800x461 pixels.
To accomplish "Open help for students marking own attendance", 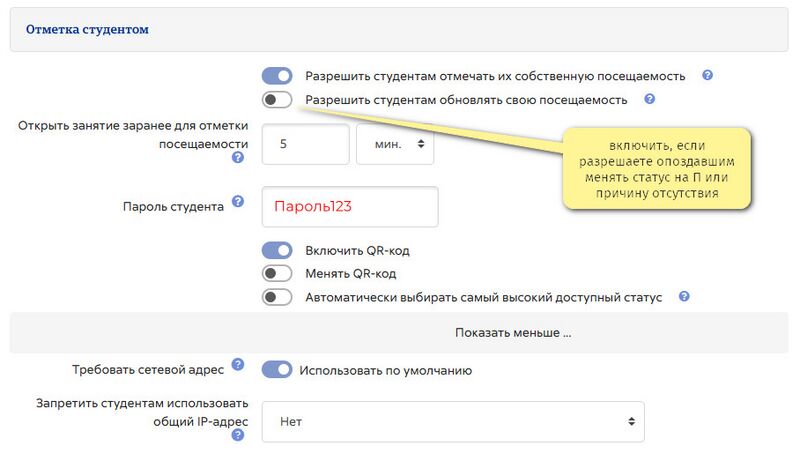I will pos(707,75).
